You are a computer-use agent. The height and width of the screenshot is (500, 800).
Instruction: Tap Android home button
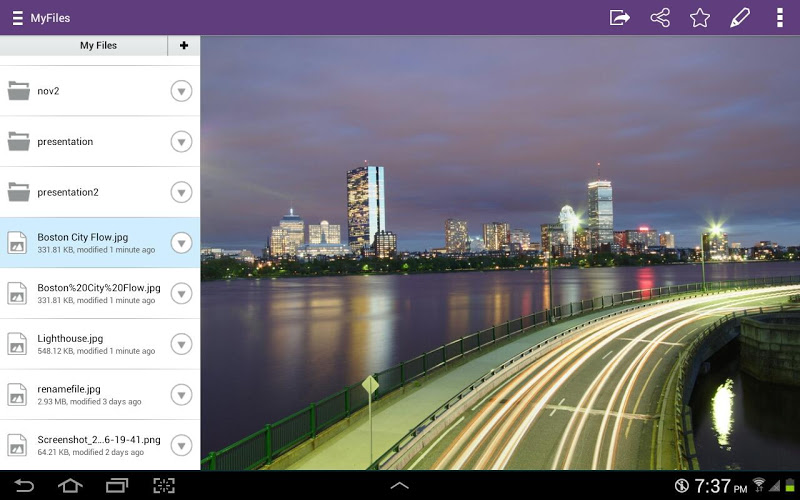[x=70, y=485]
